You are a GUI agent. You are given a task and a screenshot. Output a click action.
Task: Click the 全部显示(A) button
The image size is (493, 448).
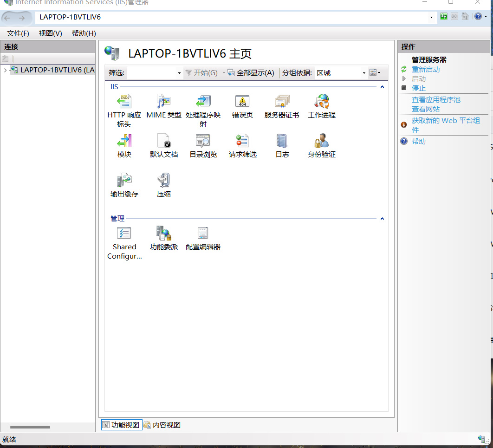[x=251, y=73]
